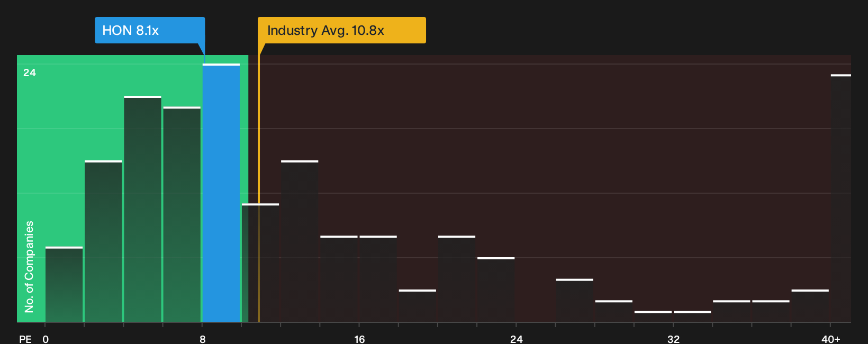Viewport: 868px width, 344px height.
Task: Click the x-axis label 8
Action: click(203, 339)
